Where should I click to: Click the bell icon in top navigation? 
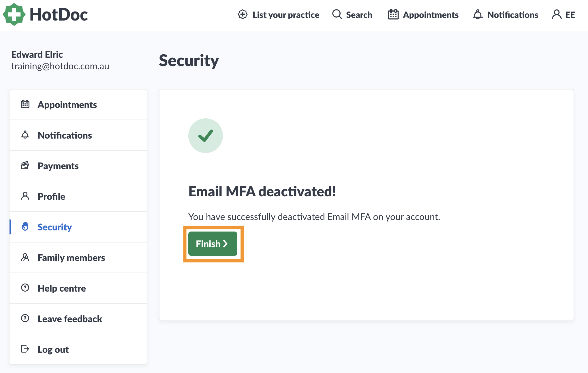pyautogui.click(x=478, y=14)
